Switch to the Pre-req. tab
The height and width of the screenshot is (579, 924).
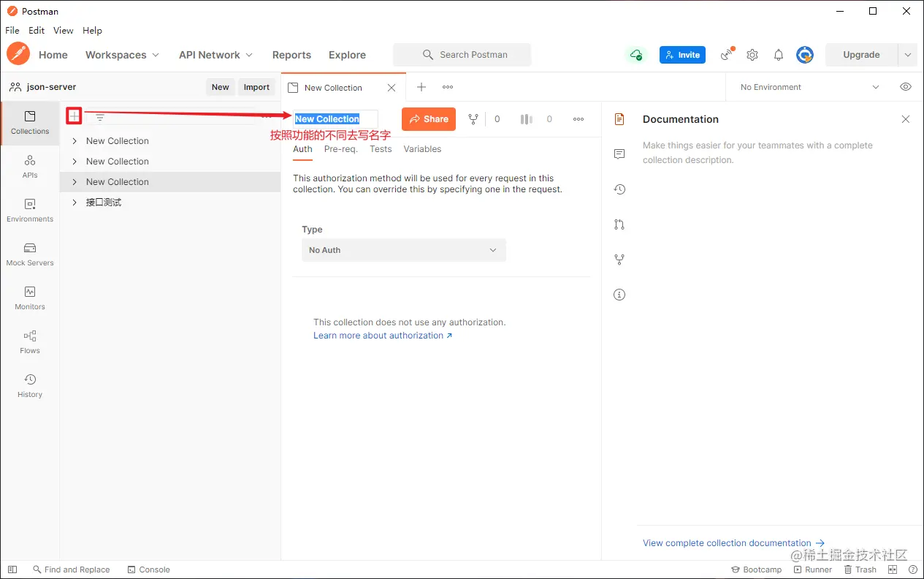click(x=341, y=149)
